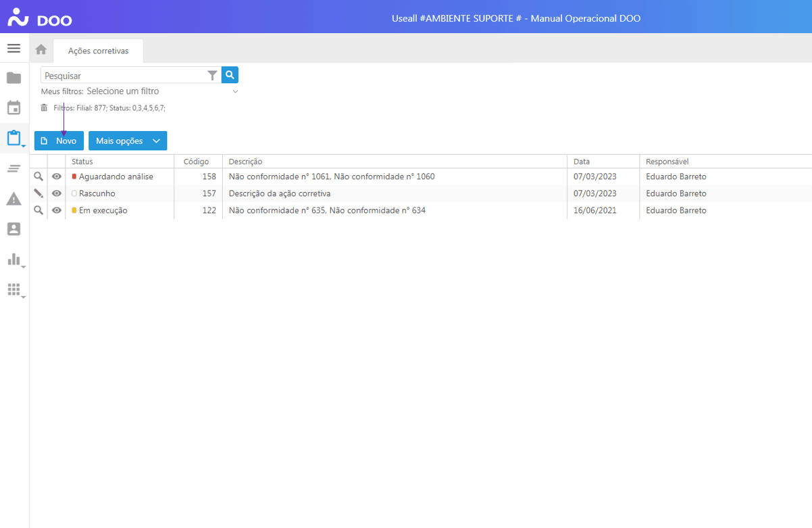
Task: Toggle eye icon for Rascunho row
Action: 57,193
